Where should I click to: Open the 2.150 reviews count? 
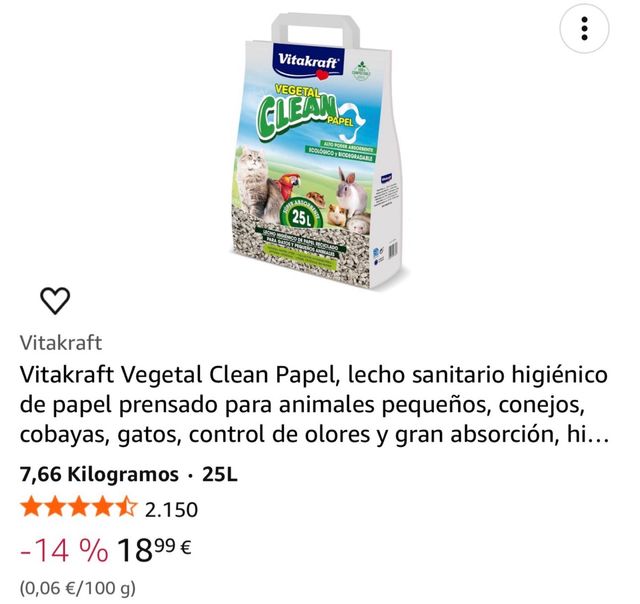tap(171, 510)
